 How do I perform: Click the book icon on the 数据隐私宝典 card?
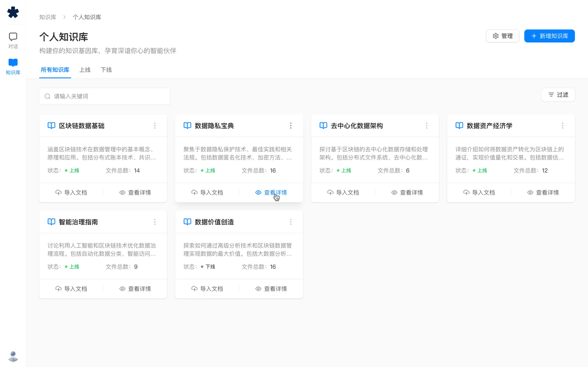[x=187, y=126]
